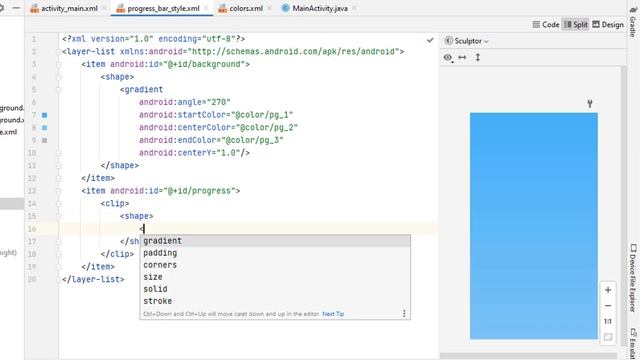Close the colors.xml tab
Viewport: 640px width, 360px height.
pyautogui.click(x=269, y=8)
